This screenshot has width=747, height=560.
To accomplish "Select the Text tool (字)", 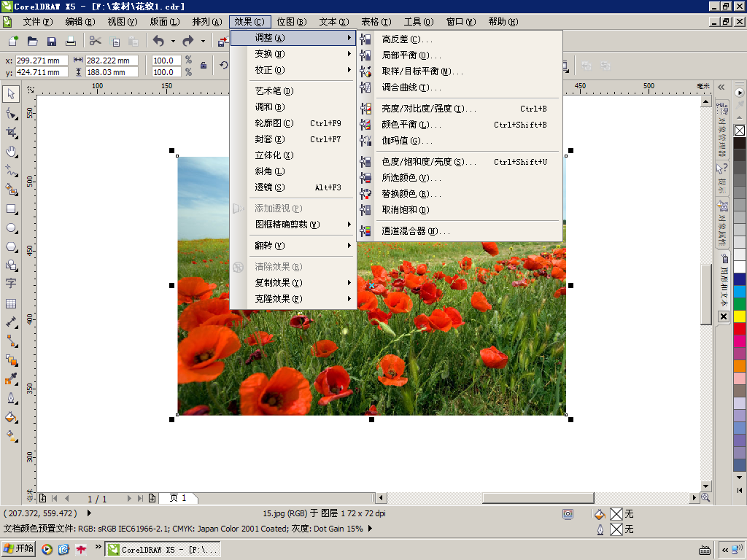I will coord(11,284).
